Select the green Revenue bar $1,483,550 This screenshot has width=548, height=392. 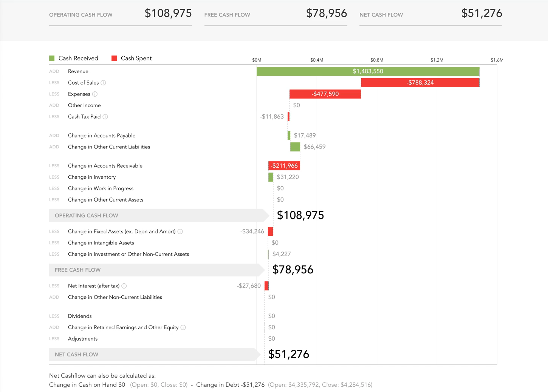[x=368, y=71]
